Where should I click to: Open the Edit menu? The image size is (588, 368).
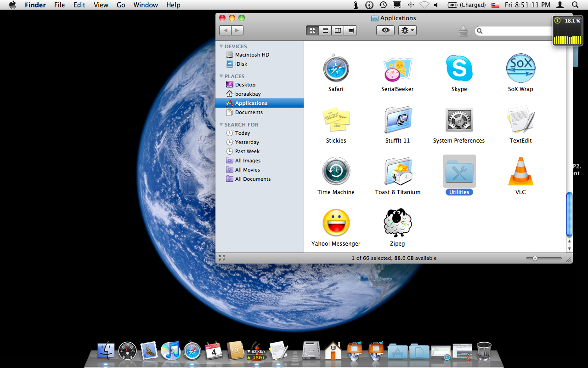coord(79,5)
